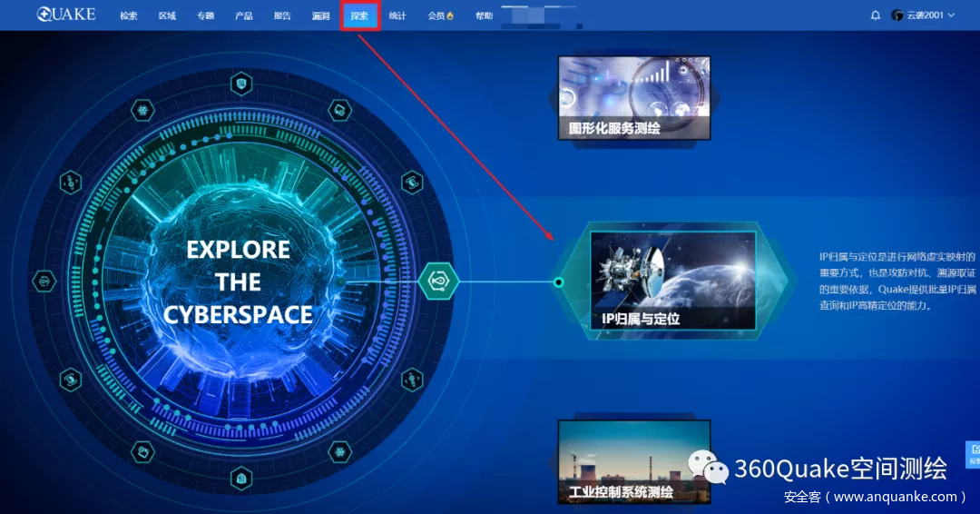Open the 漏洞 menu item
The image size is (980, 514).
[x=320, y=16]
